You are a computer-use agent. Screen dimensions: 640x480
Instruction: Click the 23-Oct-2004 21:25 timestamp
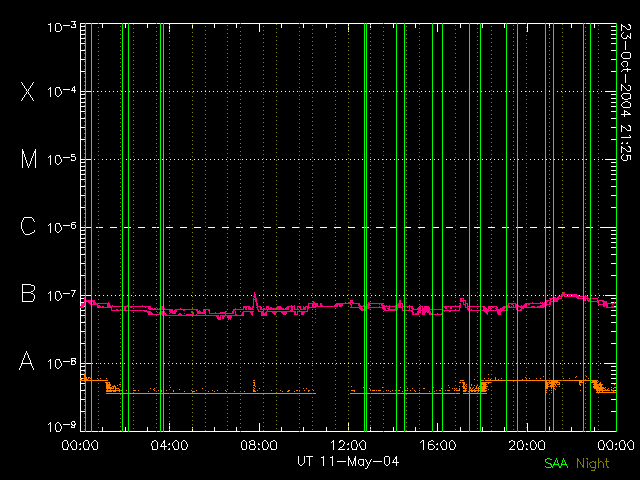pos(625,92)
